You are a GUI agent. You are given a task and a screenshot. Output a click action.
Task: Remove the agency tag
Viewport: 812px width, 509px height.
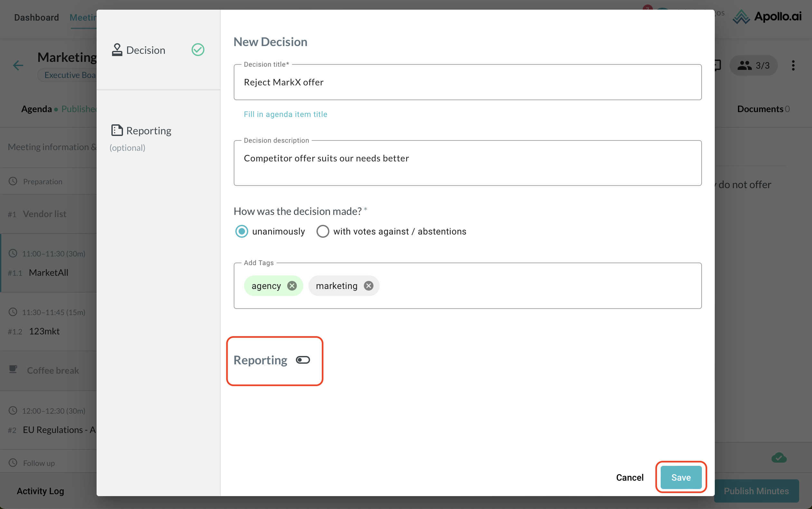(x=292, y=286)
